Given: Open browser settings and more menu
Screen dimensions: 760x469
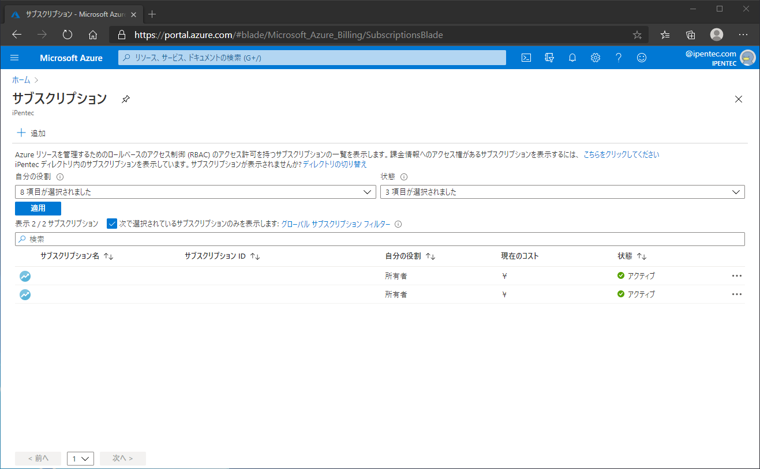Looking at the screenshot, I should tap(743, 35).
